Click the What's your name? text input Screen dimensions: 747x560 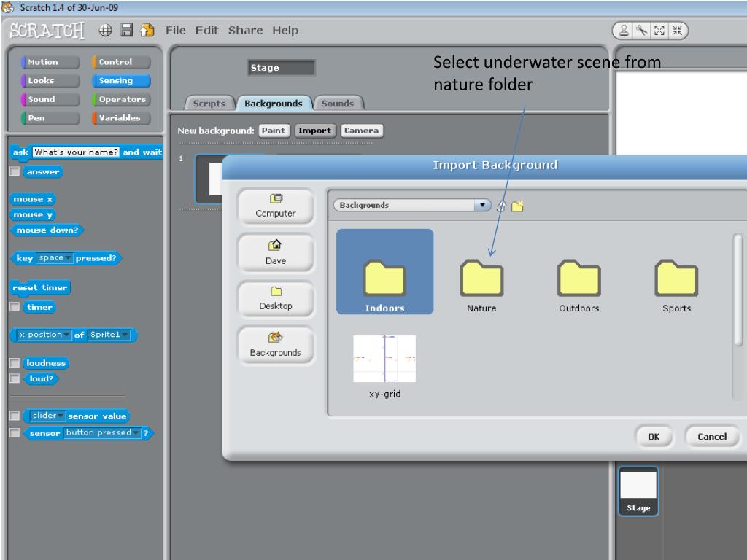click(76, 152)
